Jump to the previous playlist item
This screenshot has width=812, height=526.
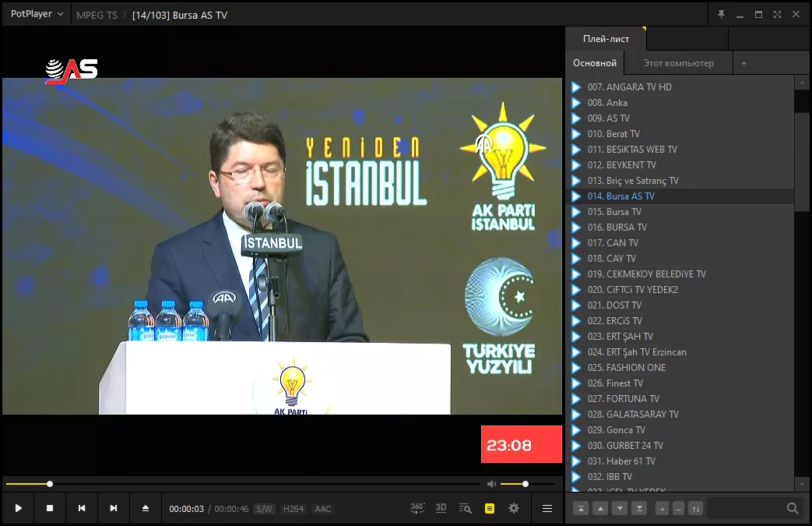(x=81, y=508)
